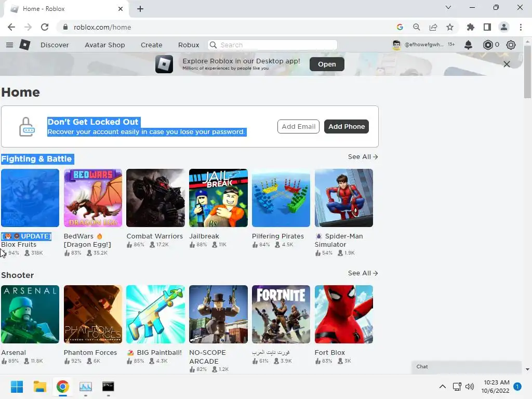View site info via the lock icon
Viewport: 532px width, 399px height.
(x=65, y=27)
